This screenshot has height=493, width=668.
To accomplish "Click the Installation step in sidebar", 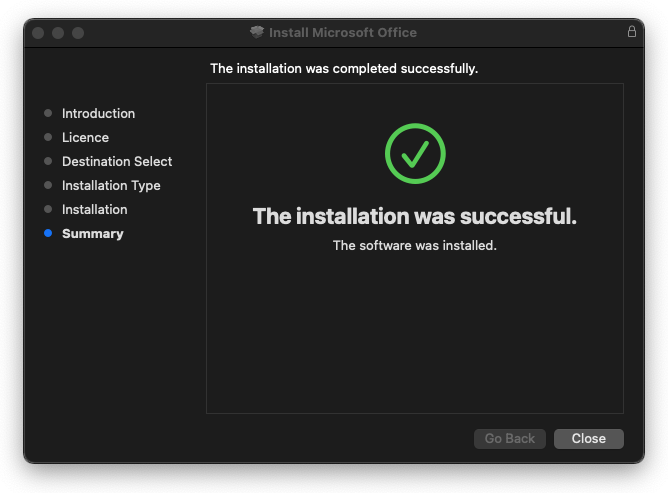I will (95, 210).
